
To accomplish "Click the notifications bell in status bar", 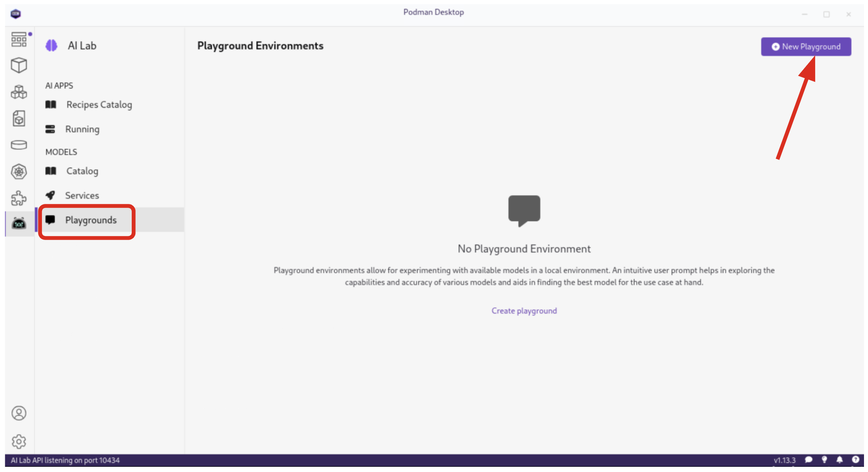I will coord(840,460).
